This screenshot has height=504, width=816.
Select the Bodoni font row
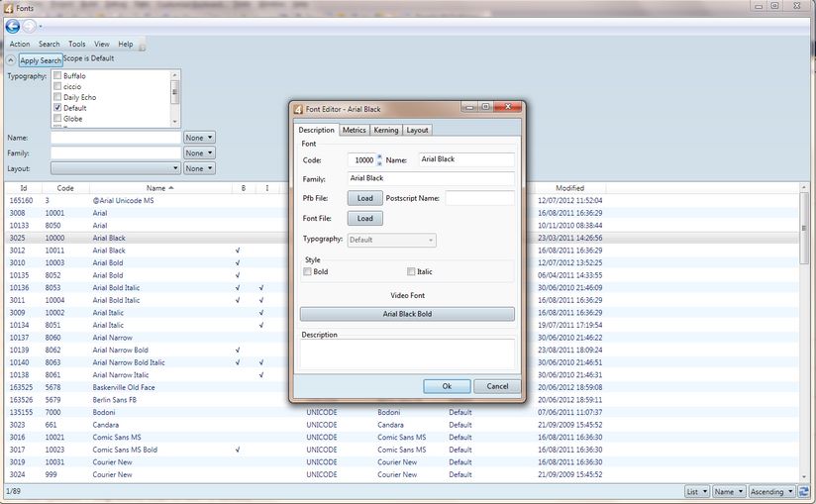point(401,413)
